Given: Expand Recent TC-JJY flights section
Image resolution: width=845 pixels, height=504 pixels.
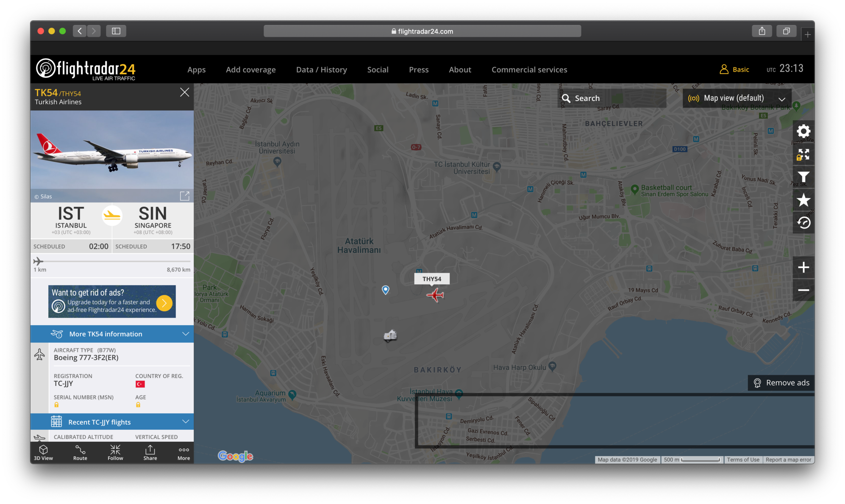Looking at the screenshot, I should pos(112,422).
